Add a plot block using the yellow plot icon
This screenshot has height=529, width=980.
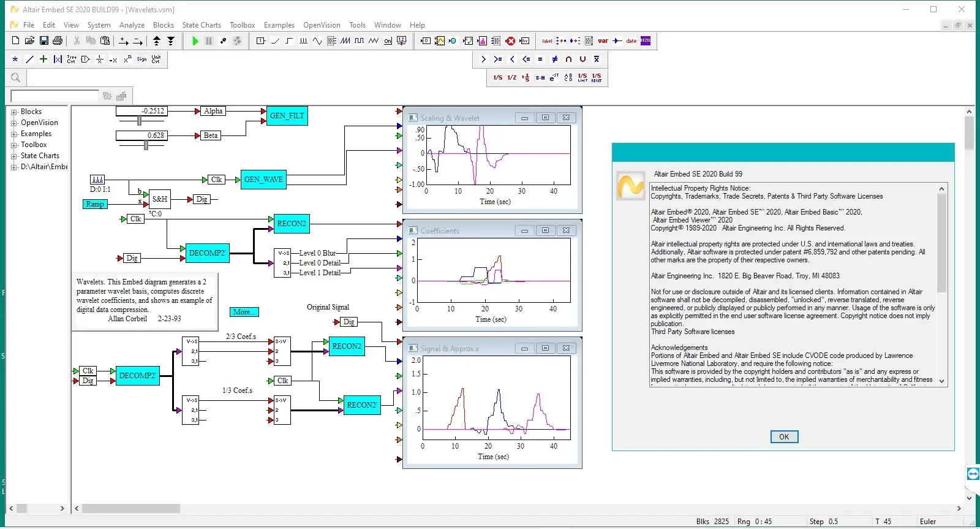(440, 41)
